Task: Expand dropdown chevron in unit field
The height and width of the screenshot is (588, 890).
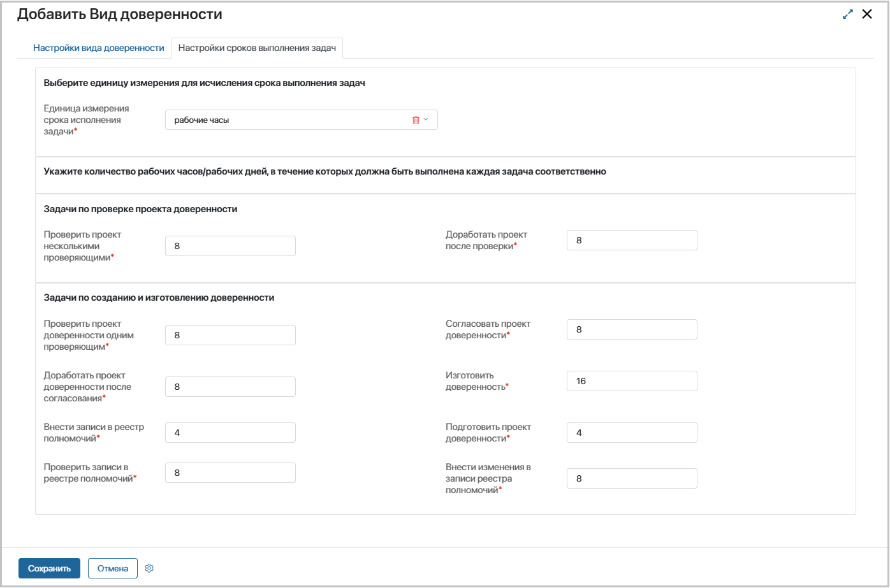Action: [427, 120]
